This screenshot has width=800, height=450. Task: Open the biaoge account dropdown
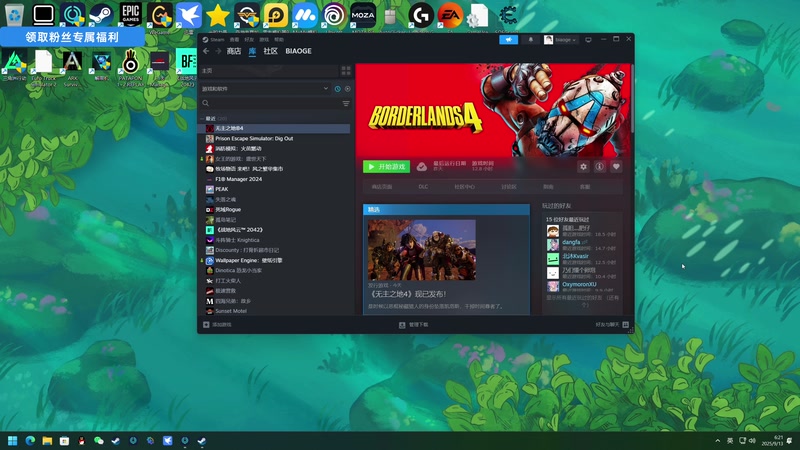pyautogui.click(x=561, y=40)
